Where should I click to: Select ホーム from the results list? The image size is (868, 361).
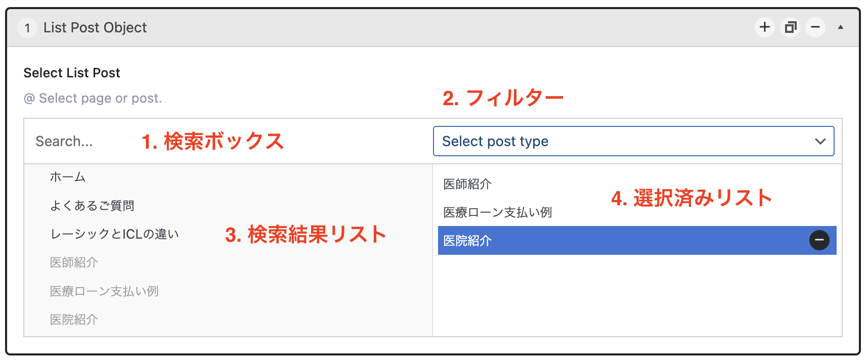[68, 177]
